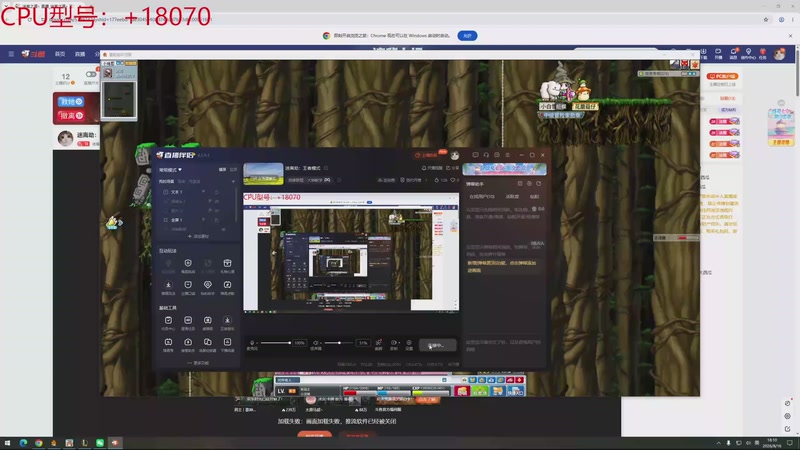Bookmark page with Chrome star icon
This screenshot has width=800, height=450.
tap(766, 19)
